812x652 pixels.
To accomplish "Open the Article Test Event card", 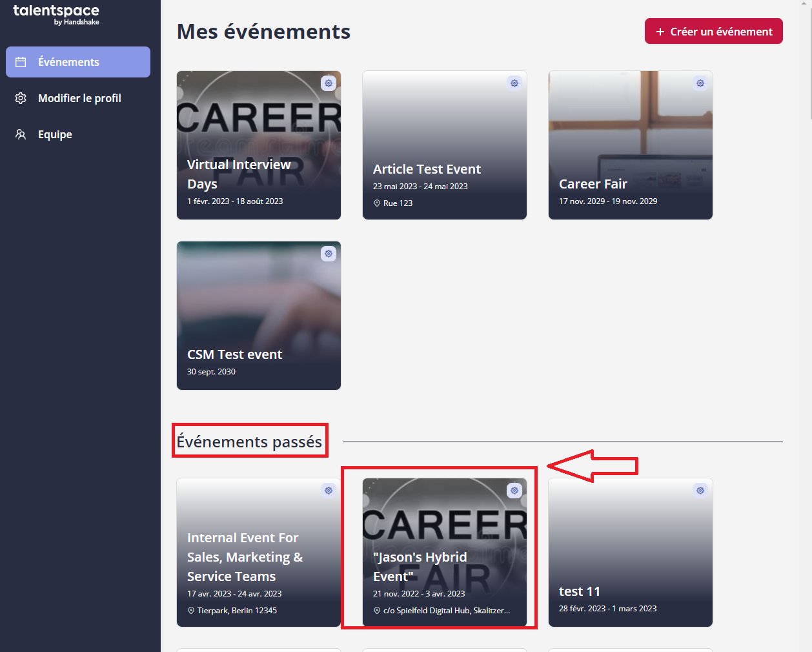I will (x=445, y=145).
